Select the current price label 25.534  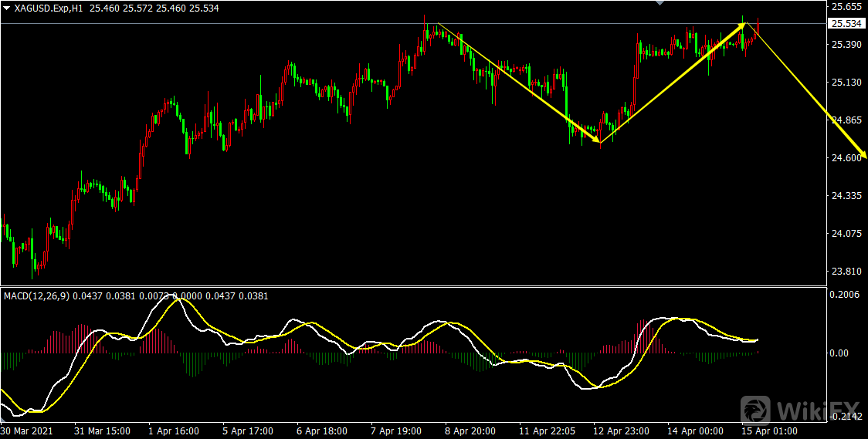(847, 24)
